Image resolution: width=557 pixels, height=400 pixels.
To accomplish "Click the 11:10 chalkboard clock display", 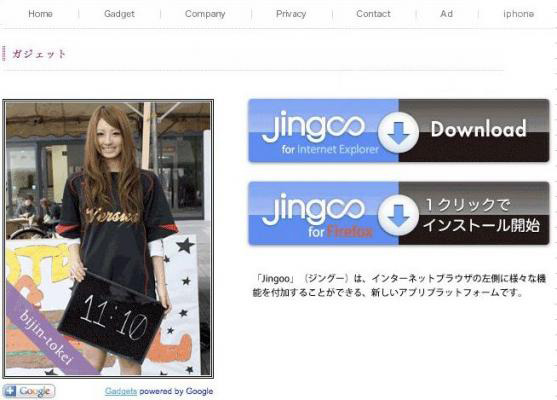I will click(x=112, y=317).
